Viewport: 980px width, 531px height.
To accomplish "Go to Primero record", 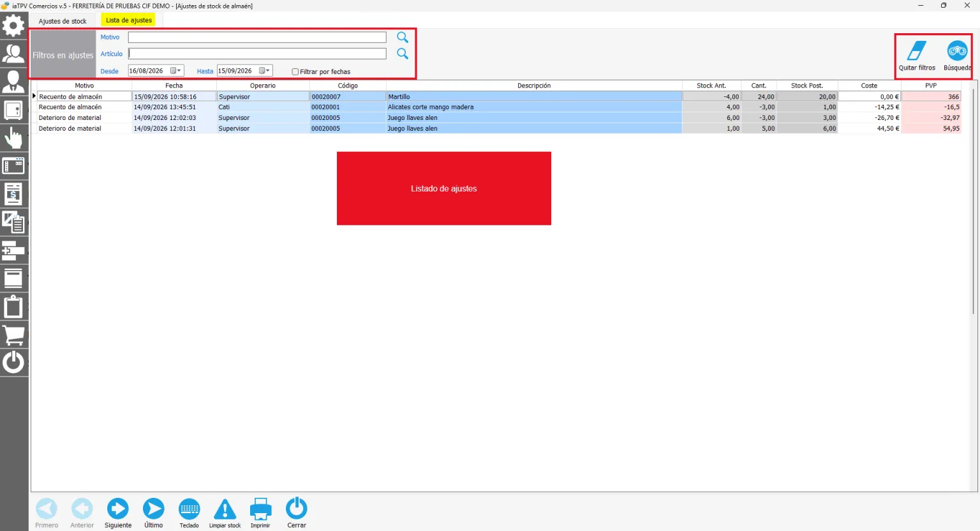I will [47, 513].
